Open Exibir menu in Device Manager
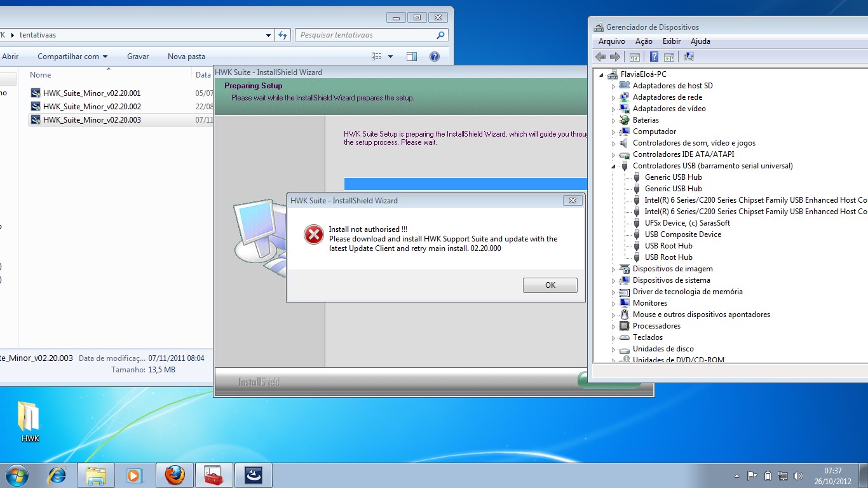 click(x=672, y=41)
